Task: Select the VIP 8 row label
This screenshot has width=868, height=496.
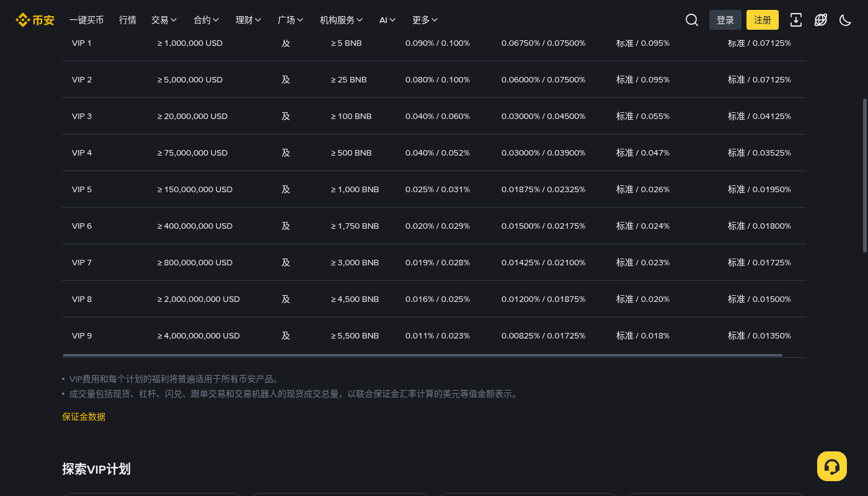Action: click(x=82, y=299)
